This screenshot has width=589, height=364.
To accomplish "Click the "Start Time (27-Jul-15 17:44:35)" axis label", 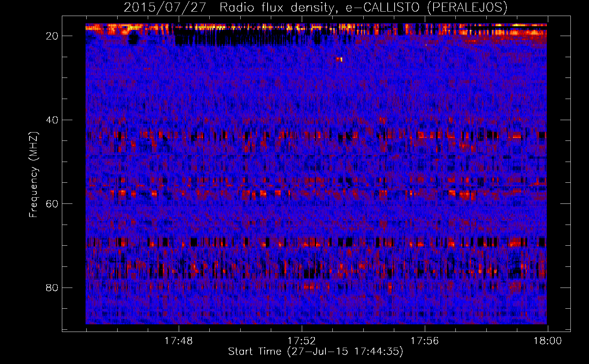I will [316, 352].
